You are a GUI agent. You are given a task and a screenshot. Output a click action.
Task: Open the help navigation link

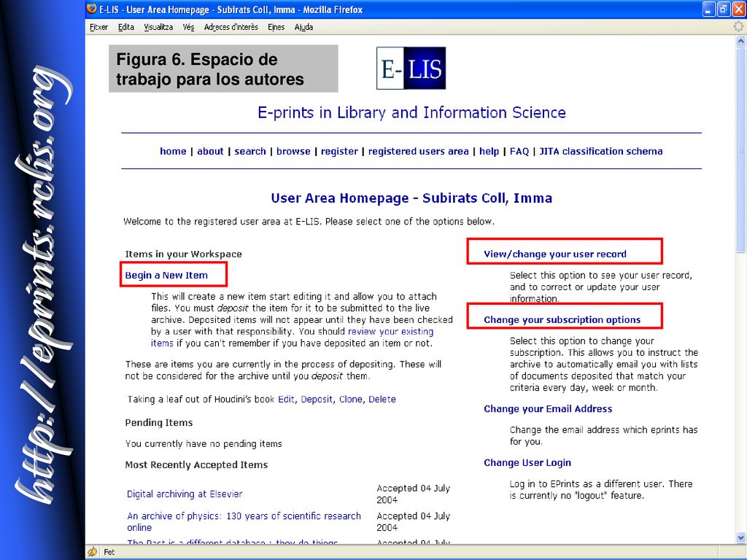click(x=489, y=151)
